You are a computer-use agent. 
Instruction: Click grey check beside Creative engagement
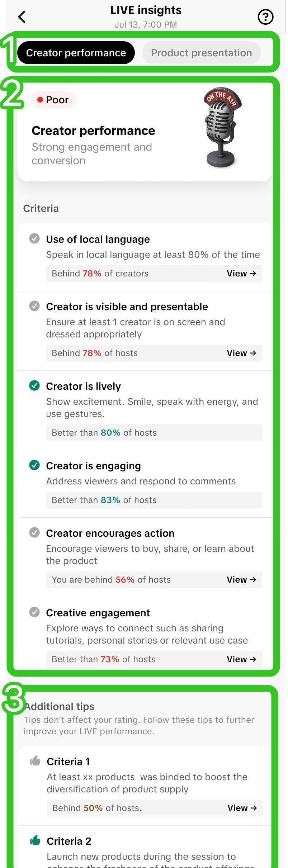coord(34,612)
